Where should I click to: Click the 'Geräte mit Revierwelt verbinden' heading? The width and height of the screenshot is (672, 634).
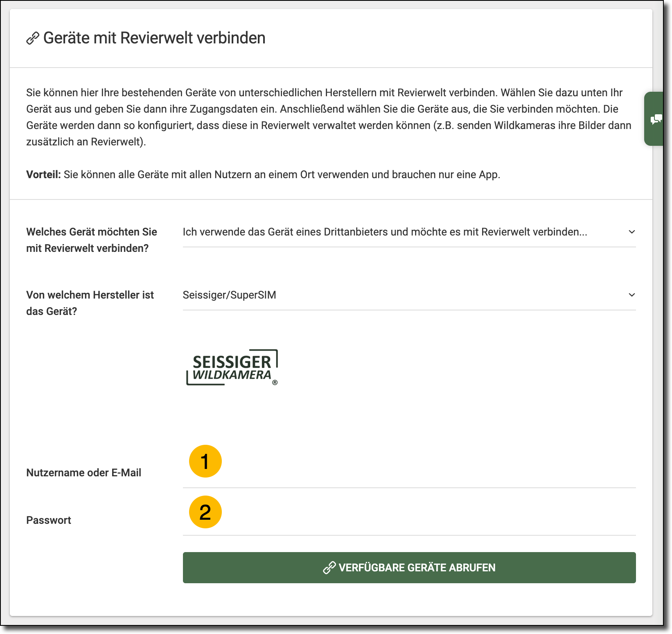click(x=154, y=38)
